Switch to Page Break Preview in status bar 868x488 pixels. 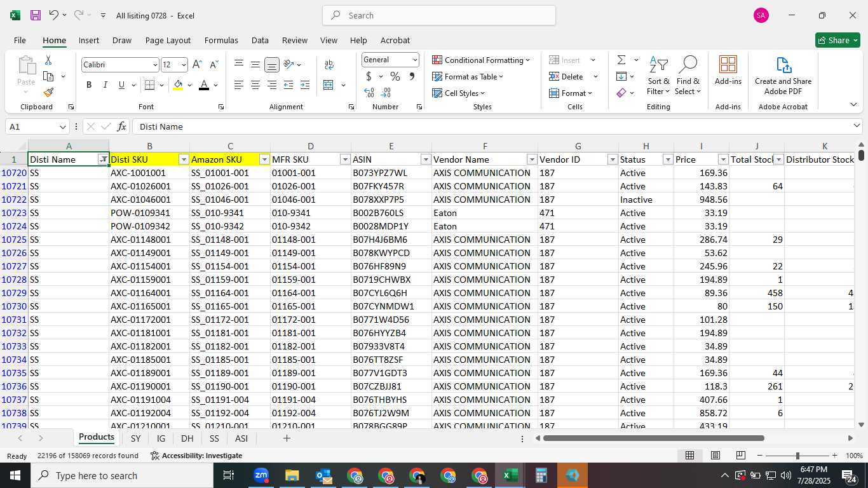tap(740, 456)
